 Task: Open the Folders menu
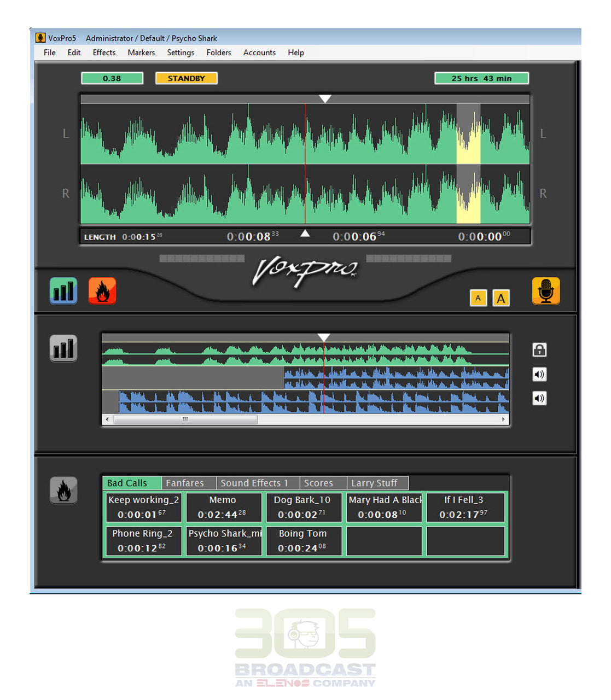click(219, 52)
